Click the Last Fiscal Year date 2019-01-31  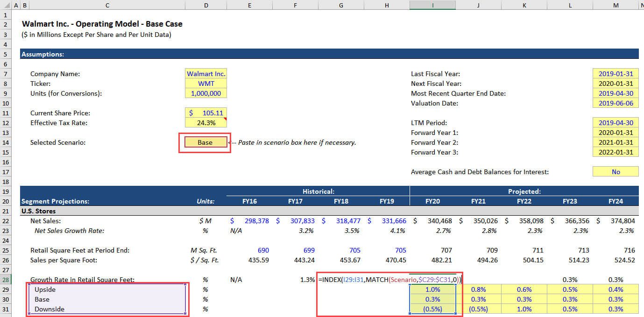616,74
